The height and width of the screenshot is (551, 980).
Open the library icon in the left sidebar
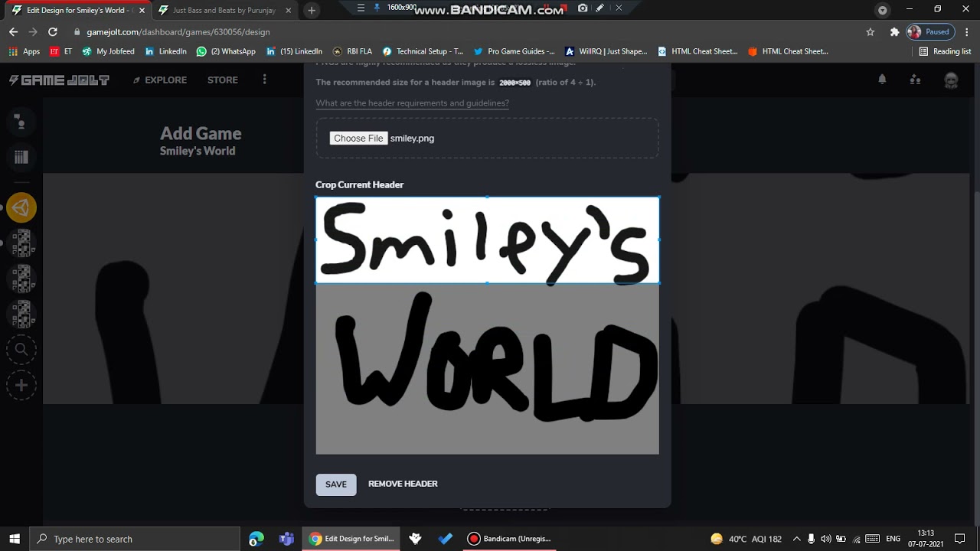pyautogui.click(x=21, y=157)
